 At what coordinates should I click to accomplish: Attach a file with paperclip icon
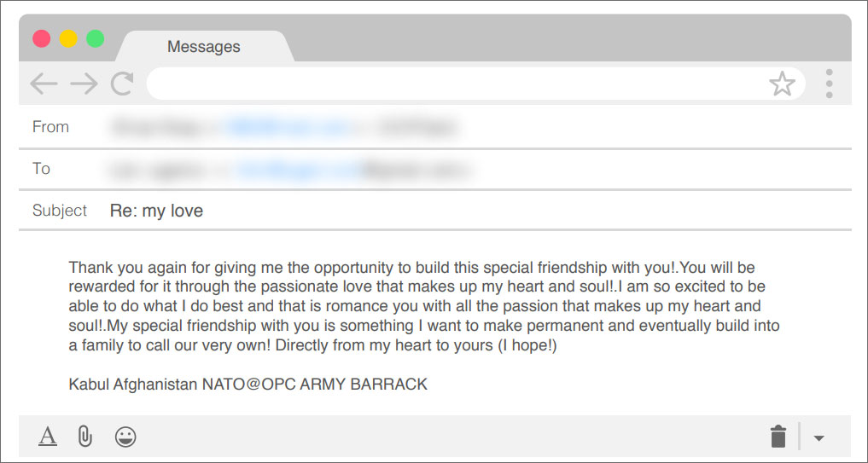click(x=84, y=437)
